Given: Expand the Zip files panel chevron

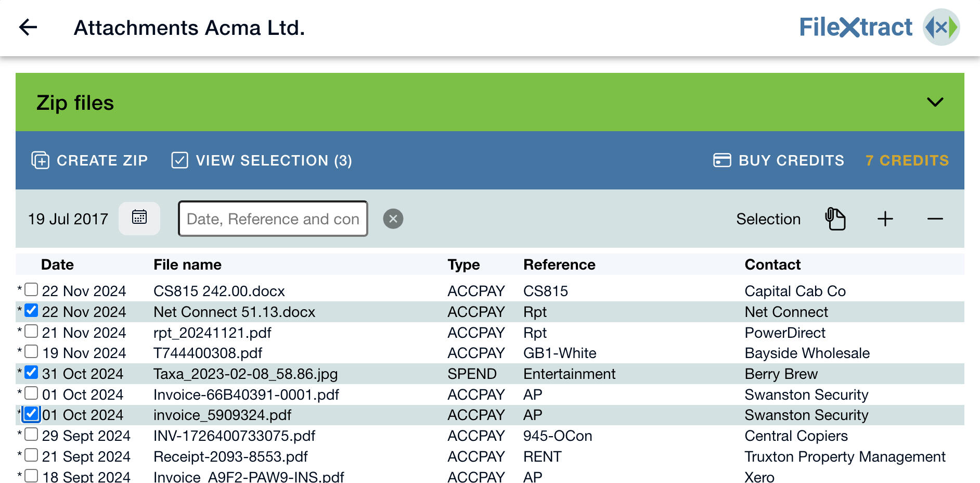Looking at the screenshot, I should tap(934, 102).
